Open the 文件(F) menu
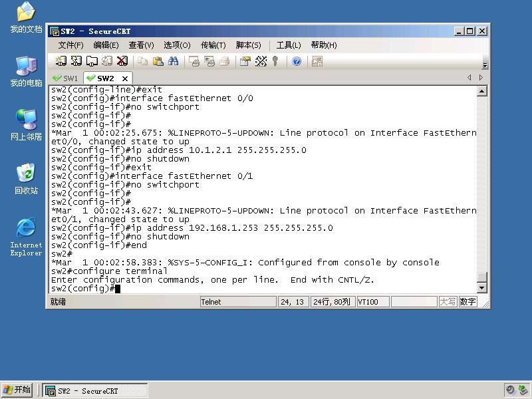 point(71,45)
